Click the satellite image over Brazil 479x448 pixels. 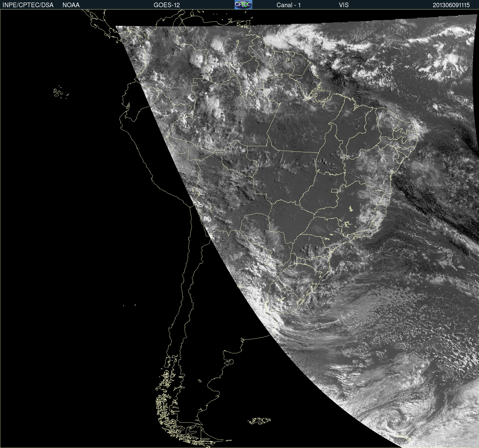239,229
